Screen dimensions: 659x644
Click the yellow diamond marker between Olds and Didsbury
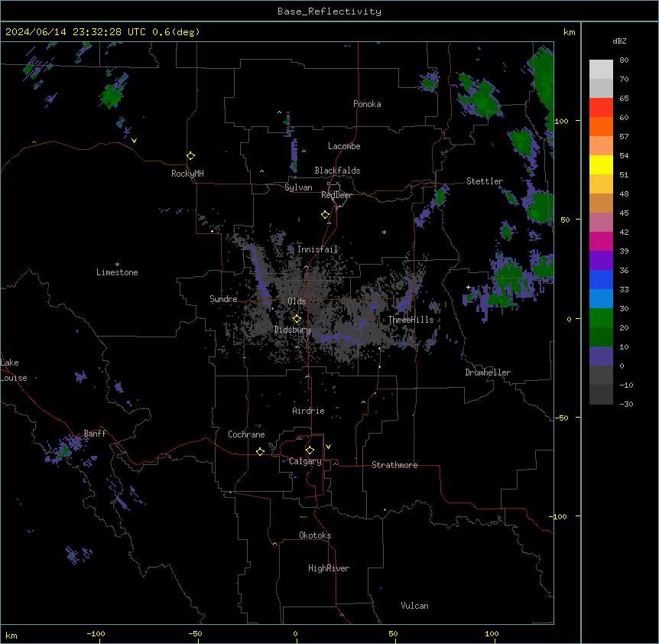(x=297, y=319)
